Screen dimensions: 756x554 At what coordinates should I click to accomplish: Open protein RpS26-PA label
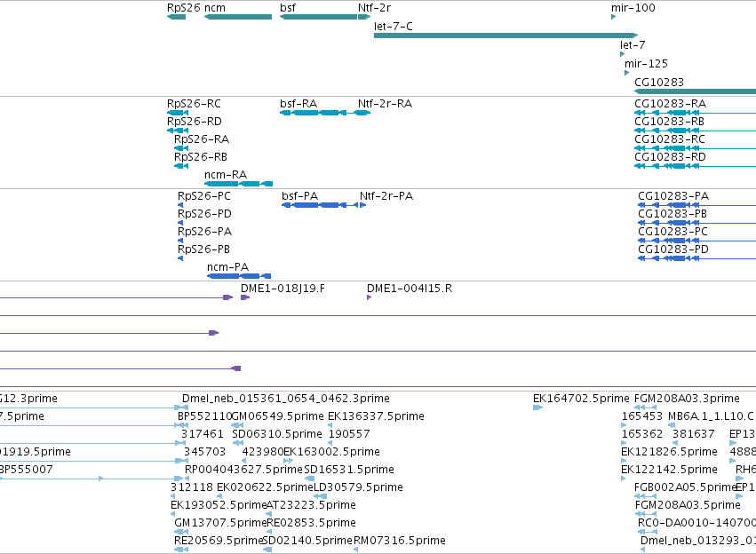204,232
